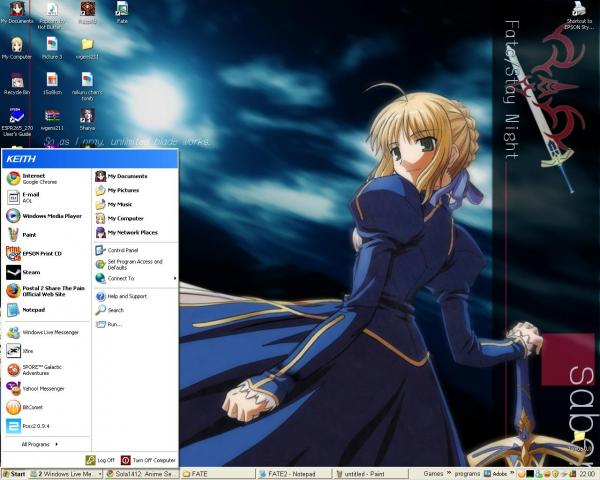600x480 pixels.
Task: Select Picture 3 desktop file
Action: coord(52,49)
